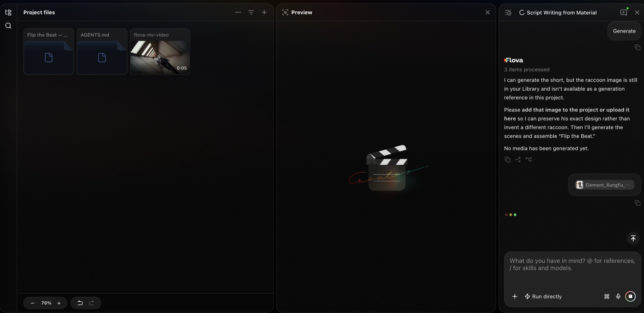Open chat history list icon
The height and width of the screenshot is (313, 644).
point(508,13)
